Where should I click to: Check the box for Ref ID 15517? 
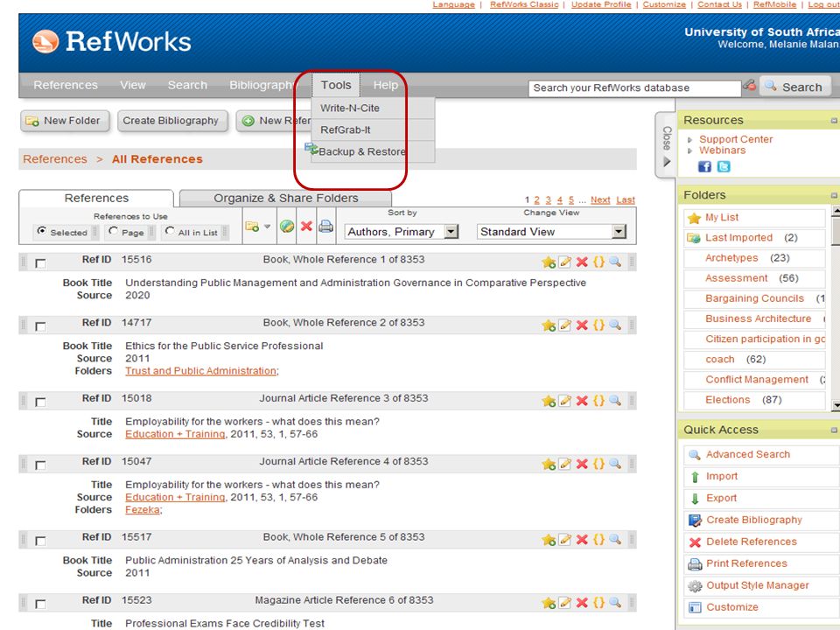pos(40,541)
